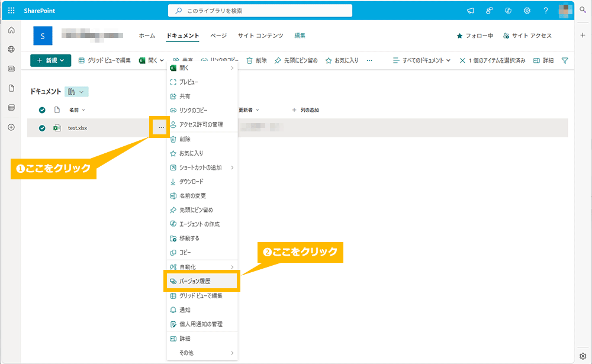
Task: Go to the サイト コンテンツ tab
Action: click(x=260, y=36)
